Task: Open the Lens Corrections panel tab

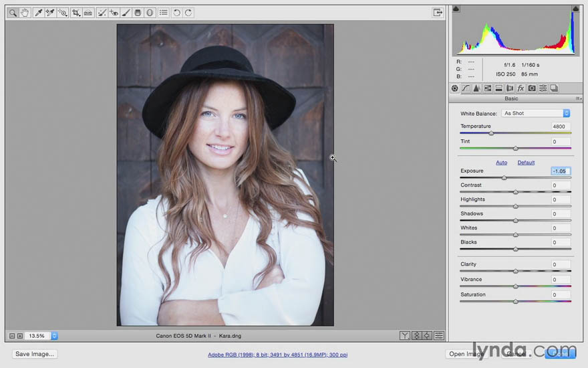Action: tap(510, 88)
